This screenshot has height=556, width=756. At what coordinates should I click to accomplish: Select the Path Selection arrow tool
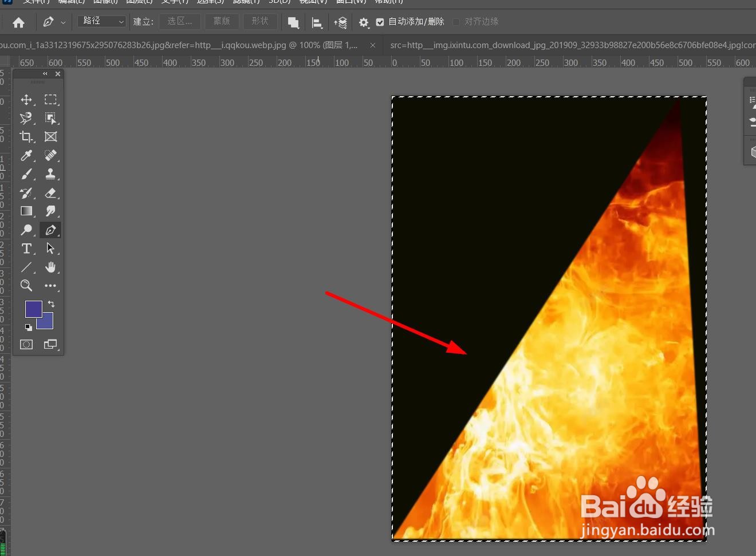tap(50, 249)
